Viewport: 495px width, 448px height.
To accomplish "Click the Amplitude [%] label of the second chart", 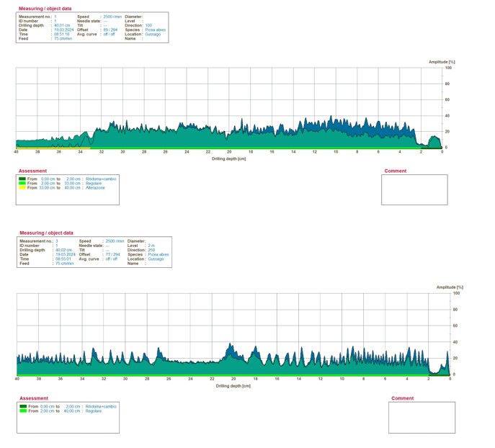I will tap(450, 287).
